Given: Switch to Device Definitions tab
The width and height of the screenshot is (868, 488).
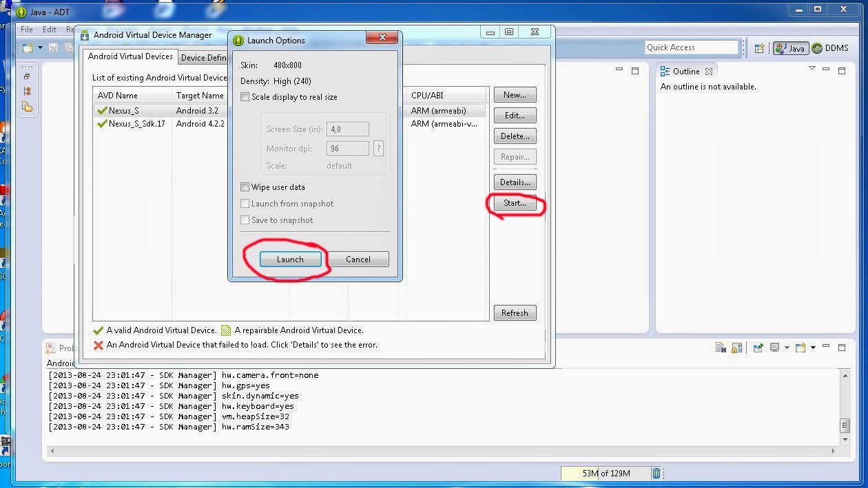Looking at the screenshot, I should pos(204,57).
